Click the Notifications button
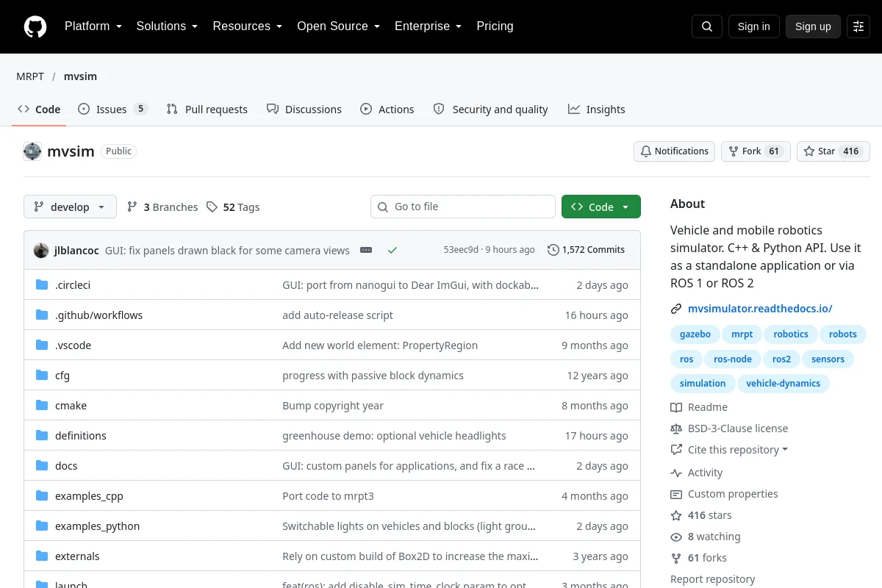Screen dimensions: 882x588 [675, 151]
